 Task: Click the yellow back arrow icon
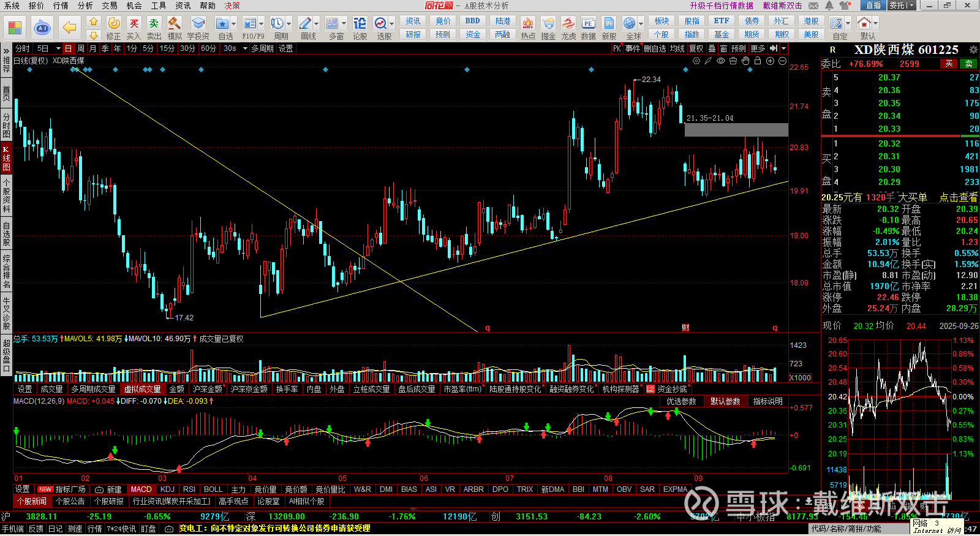click(70, 28)
